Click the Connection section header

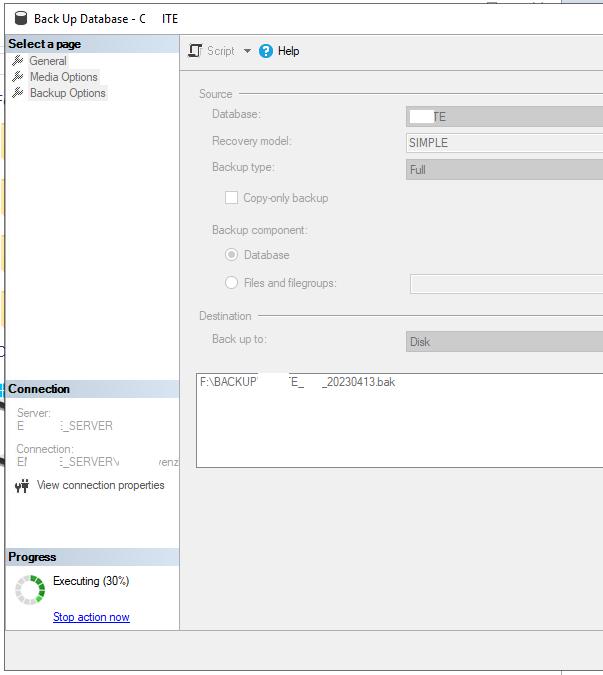click(92, 389)
